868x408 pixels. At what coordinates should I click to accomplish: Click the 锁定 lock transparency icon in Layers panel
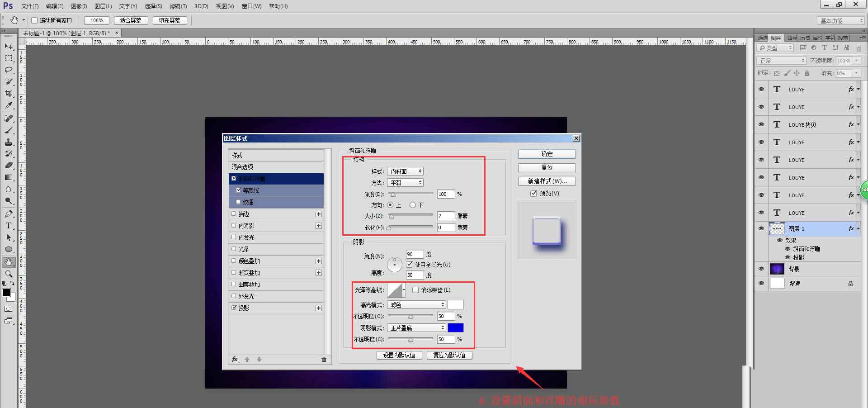point(777,73)
